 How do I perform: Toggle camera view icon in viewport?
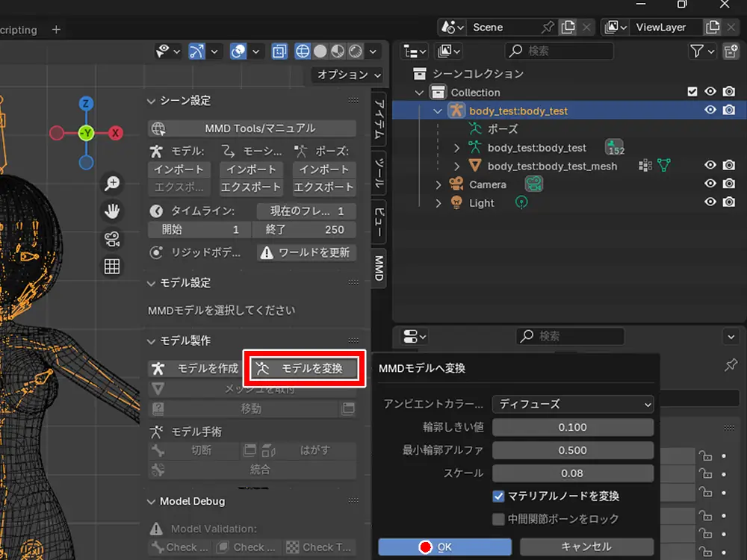coord(112,239)
